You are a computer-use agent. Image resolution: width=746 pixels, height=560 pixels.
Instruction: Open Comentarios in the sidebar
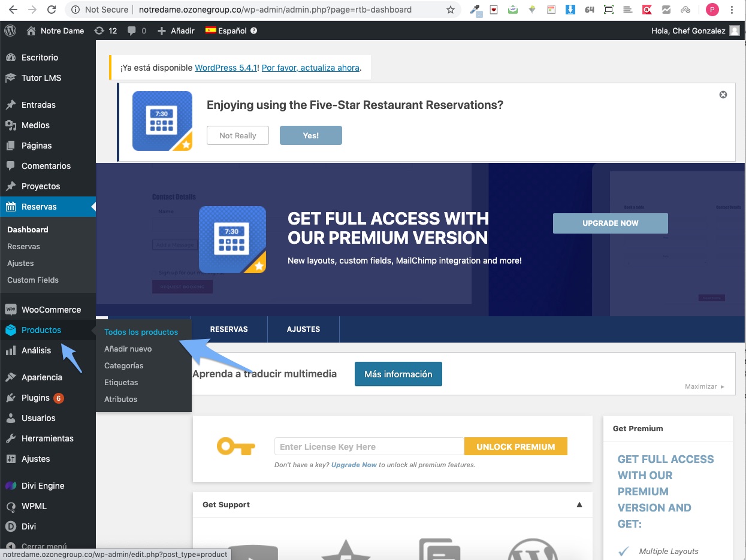[46, 166]
